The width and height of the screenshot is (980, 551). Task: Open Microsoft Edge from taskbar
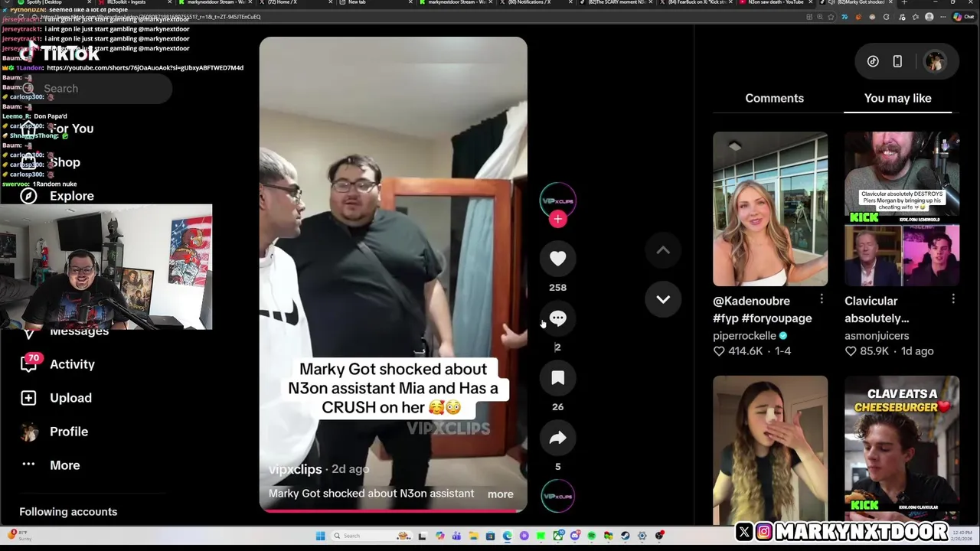[507, 536]
